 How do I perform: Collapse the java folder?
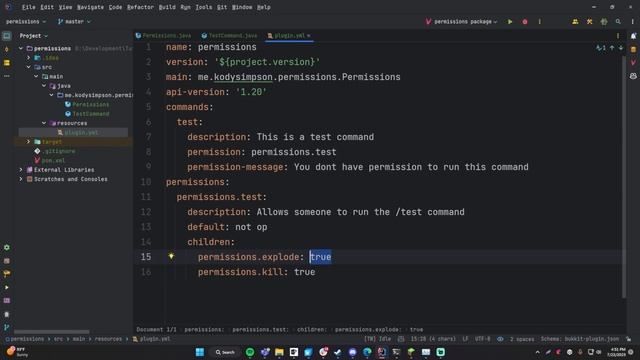pos(44,86)
